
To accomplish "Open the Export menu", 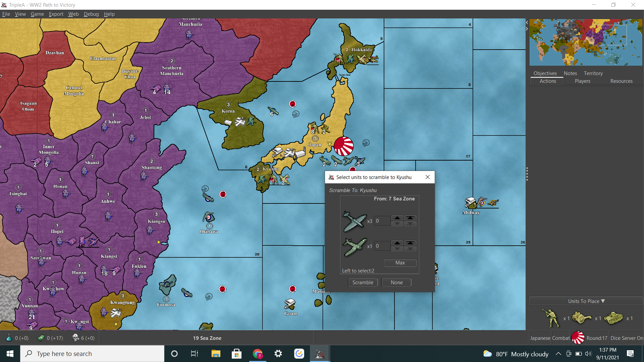I will (56, 14).
